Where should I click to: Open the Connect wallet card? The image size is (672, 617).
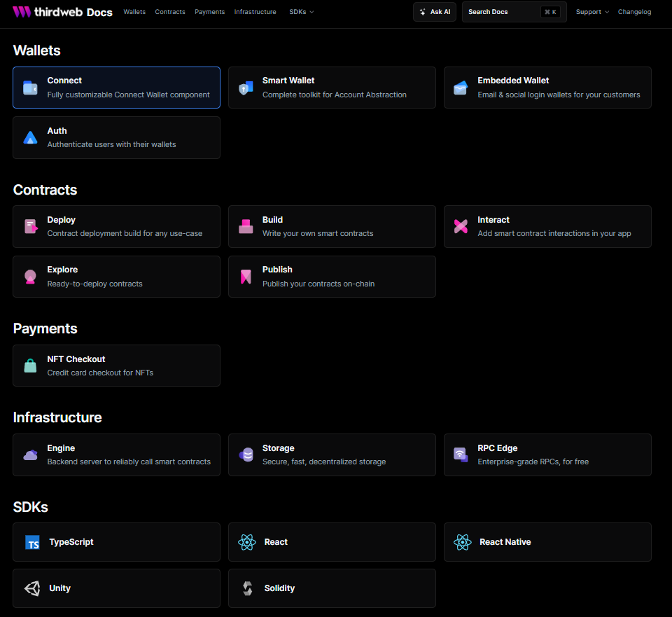click(x=116, y=88)
